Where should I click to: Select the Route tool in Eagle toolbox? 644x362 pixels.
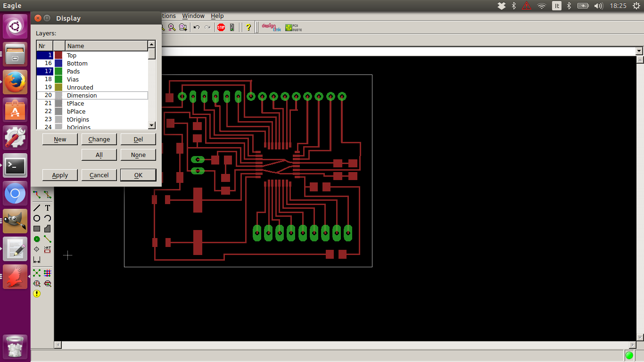pos(37,195)
